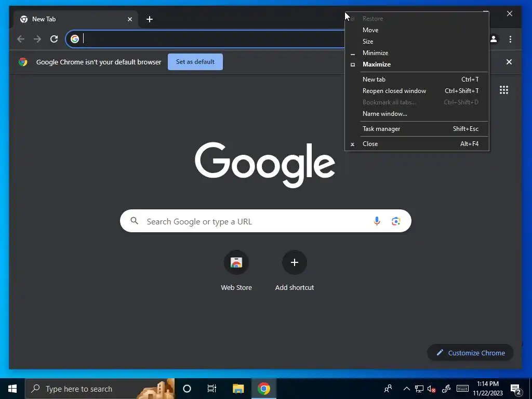Click the magnifier icon in the Google search box

click(x=135, y=221)
